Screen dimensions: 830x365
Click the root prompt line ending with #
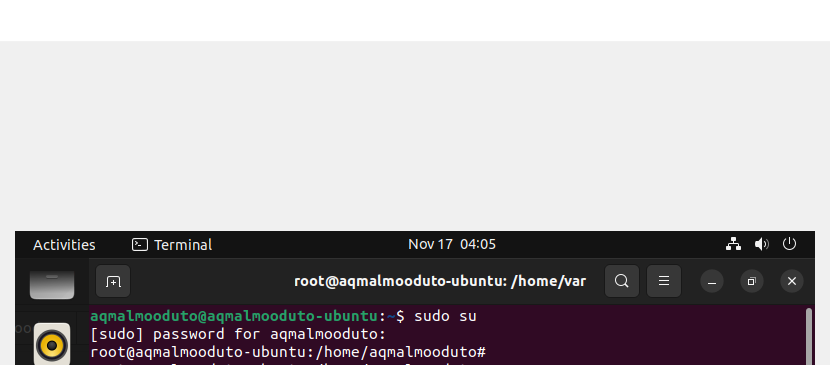288,352
